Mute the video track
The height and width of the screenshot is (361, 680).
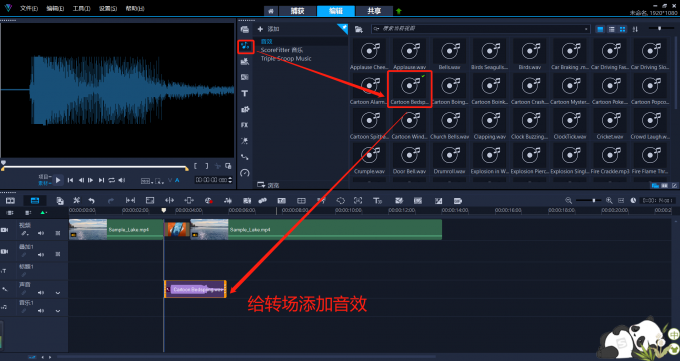41,233
